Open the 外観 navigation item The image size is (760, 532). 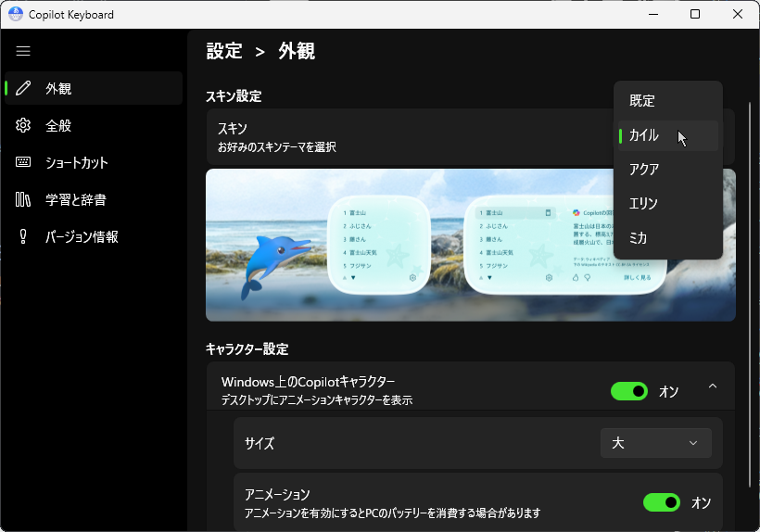tap(94, 88)
